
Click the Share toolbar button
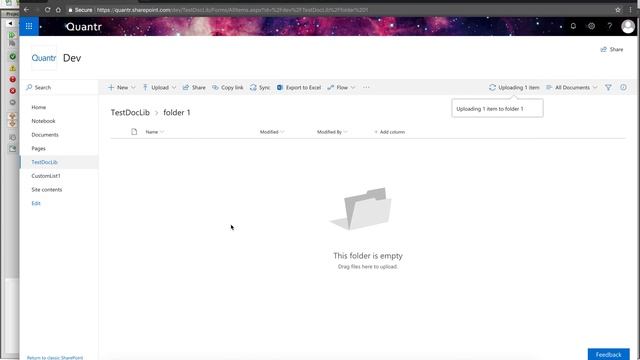point(194,87)
